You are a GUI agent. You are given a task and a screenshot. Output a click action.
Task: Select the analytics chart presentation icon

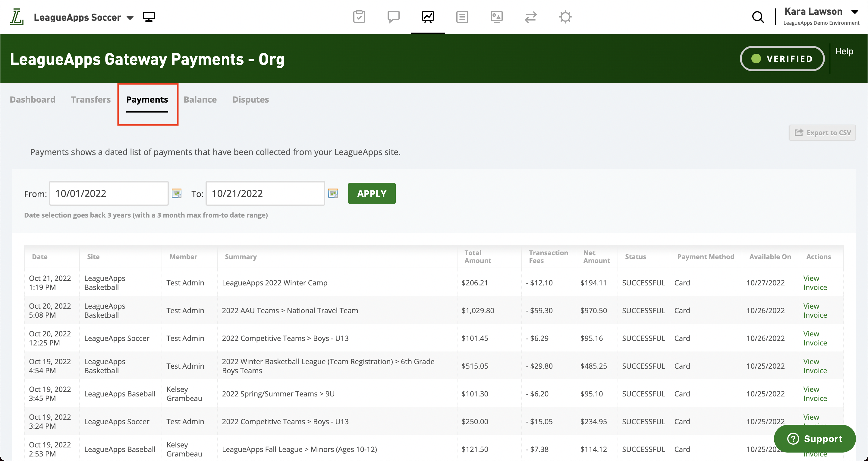tap(428, 17)
